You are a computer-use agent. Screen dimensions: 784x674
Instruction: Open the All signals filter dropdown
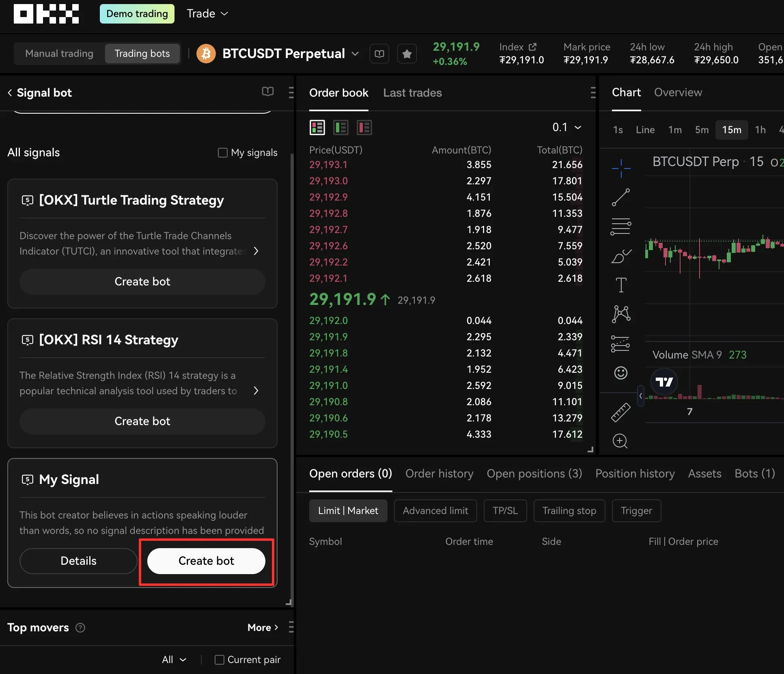click(x=34, y=152)
